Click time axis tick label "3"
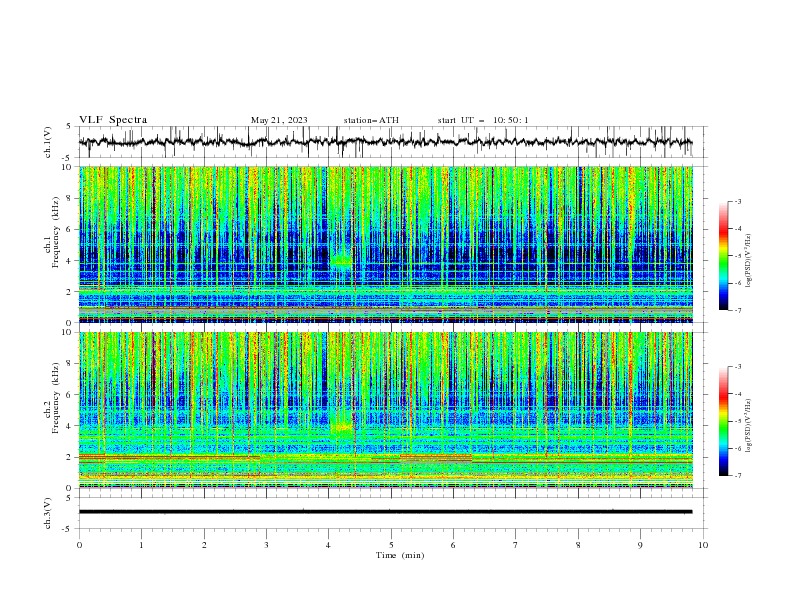792x612 pixels. point(266,545)
